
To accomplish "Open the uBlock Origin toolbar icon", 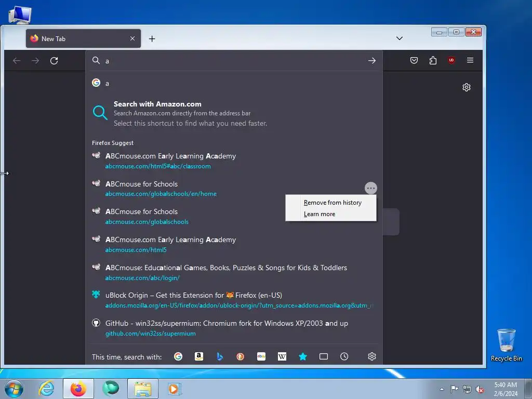I will point(451,60).
